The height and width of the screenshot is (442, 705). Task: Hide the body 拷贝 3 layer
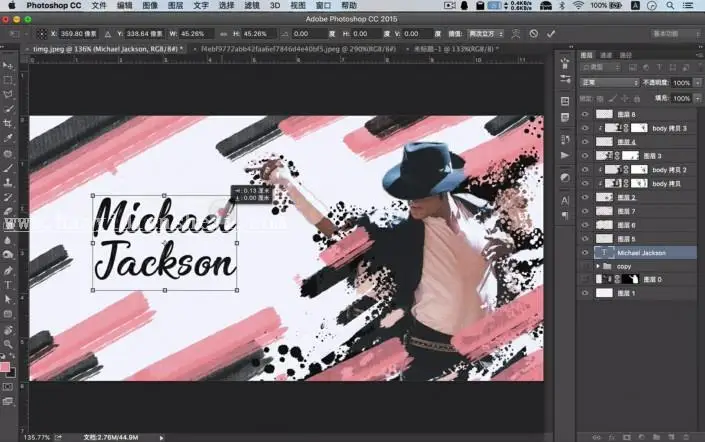(585, 128)
